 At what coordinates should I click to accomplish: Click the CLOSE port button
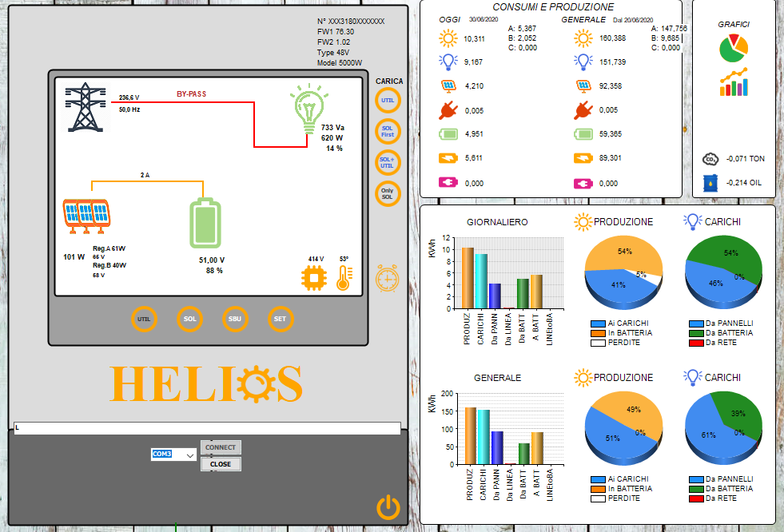click(221, 464)
